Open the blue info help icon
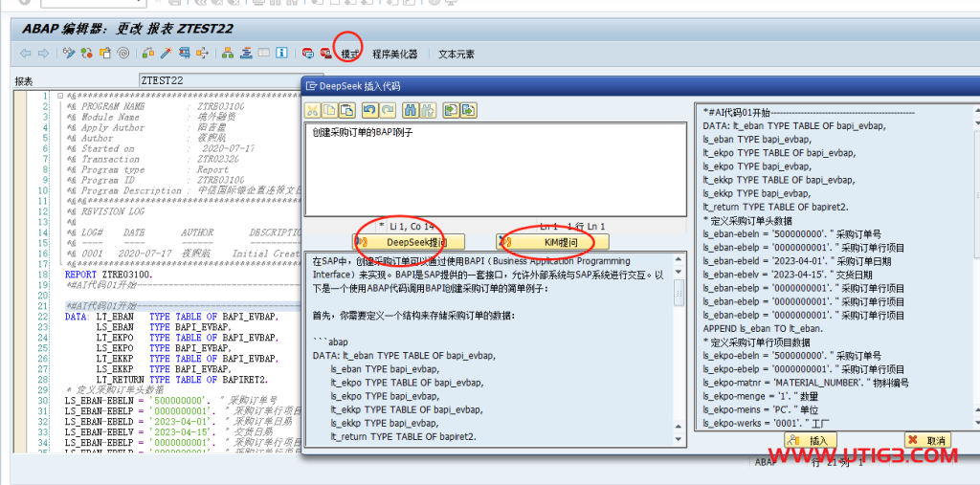This screenshot has width=980, height=485. (282, 54)
